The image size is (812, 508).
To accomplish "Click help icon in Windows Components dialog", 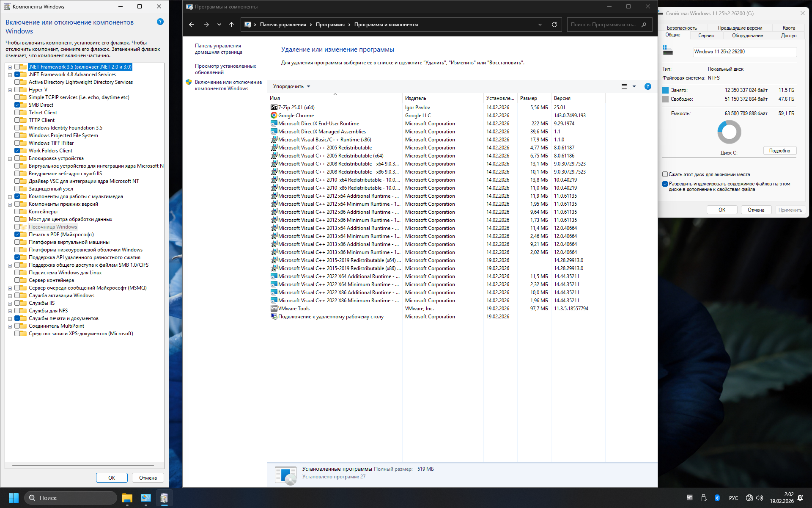I will pos(160,22).
